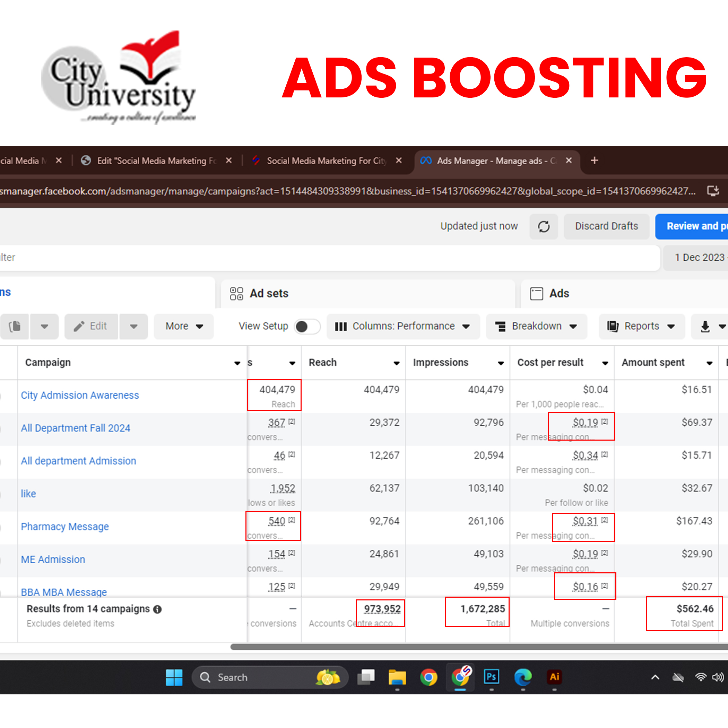Click the Windows taskbar Search box
Screen dimensions: 728x728
tap(264, 677)
